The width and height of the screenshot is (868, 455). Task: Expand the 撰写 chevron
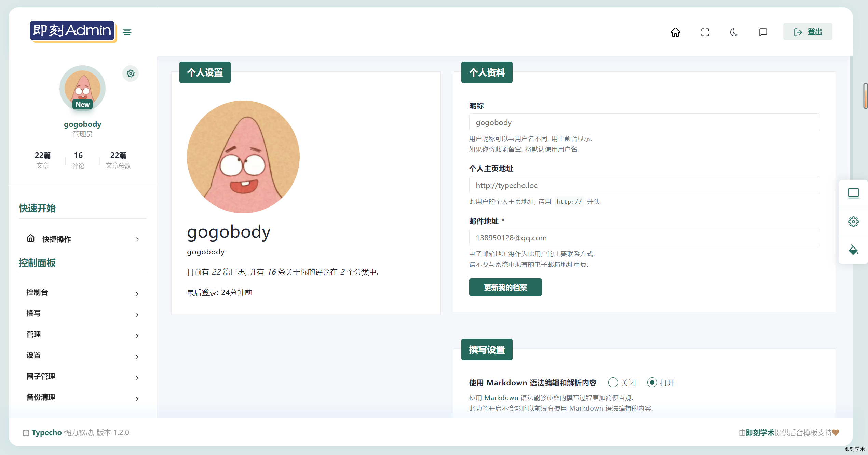(x=137, y=315)
